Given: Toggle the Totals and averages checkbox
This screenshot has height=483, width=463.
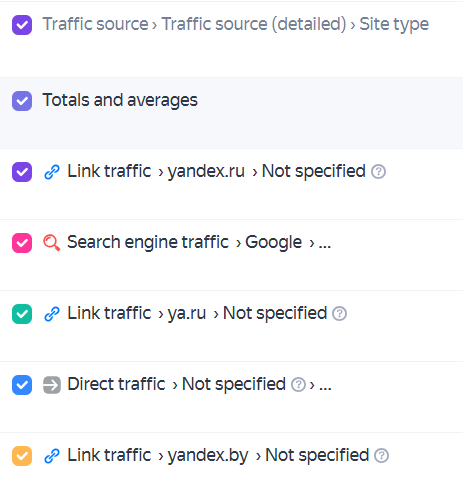Looking at the screenshot, I should (22, 101).
